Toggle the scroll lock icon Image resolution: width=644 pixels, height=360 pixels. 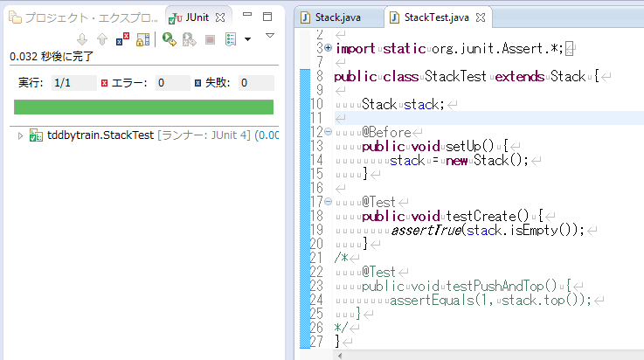(143, 39)
